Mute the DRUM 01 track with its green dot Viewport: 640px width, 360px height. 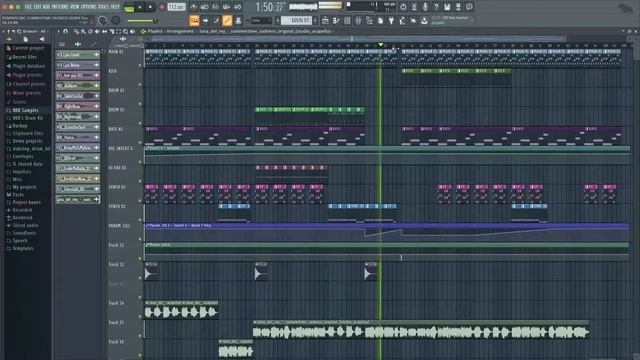(140, 104)
